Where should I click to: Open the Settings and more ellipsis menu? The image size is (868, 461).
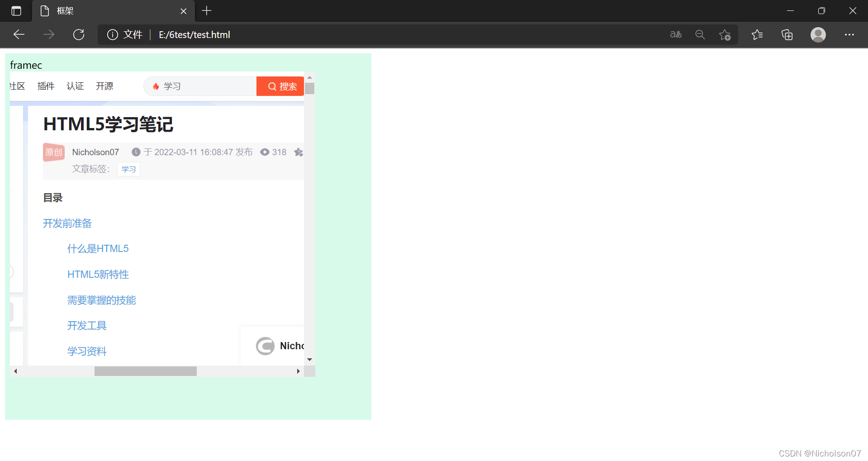coord(849,34)
